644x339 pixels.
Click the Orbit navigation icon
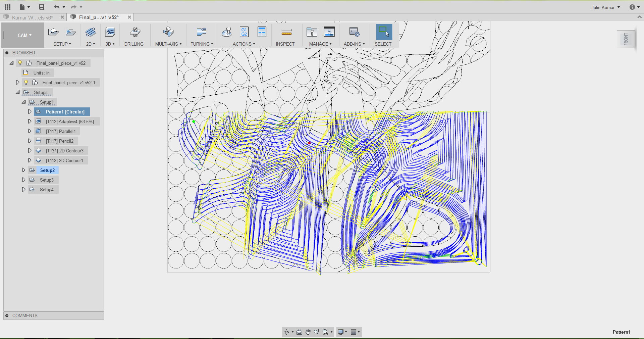(286, 332)
